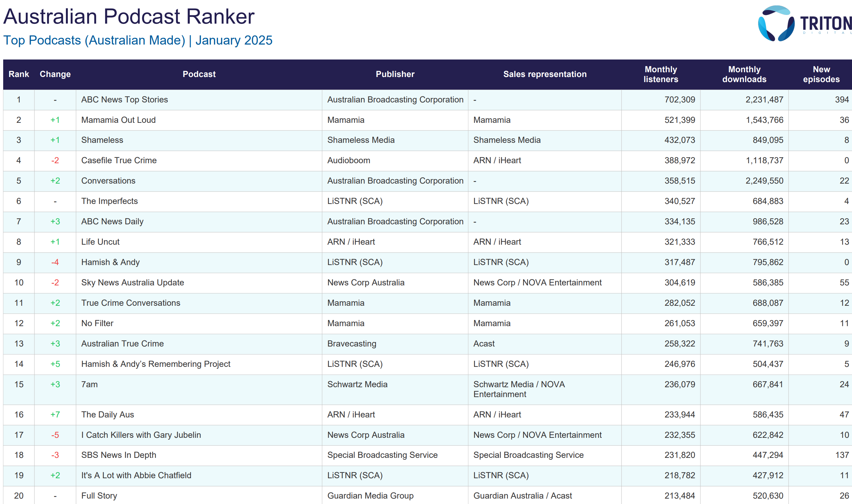
Task: Click the Top Podcasts January 2025 subtitle
Action: (138, 40)
